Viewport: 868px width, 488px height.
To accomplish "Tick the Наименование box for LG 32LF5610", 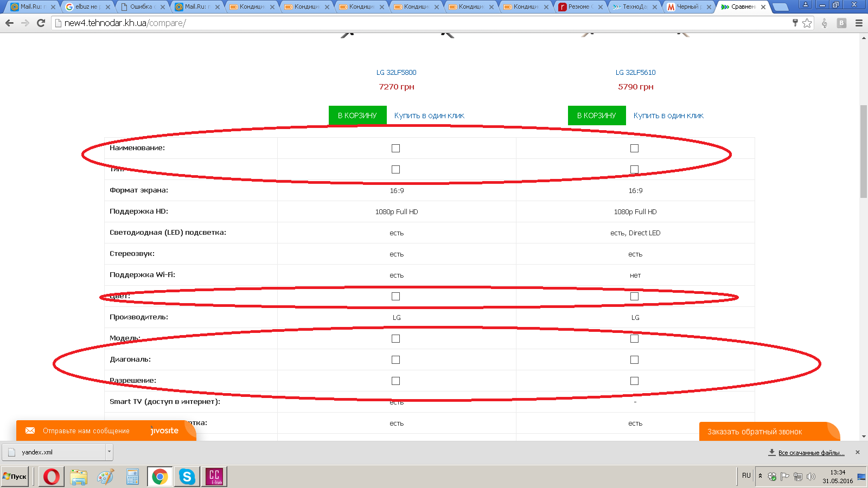I will click(x=635, y=149).
